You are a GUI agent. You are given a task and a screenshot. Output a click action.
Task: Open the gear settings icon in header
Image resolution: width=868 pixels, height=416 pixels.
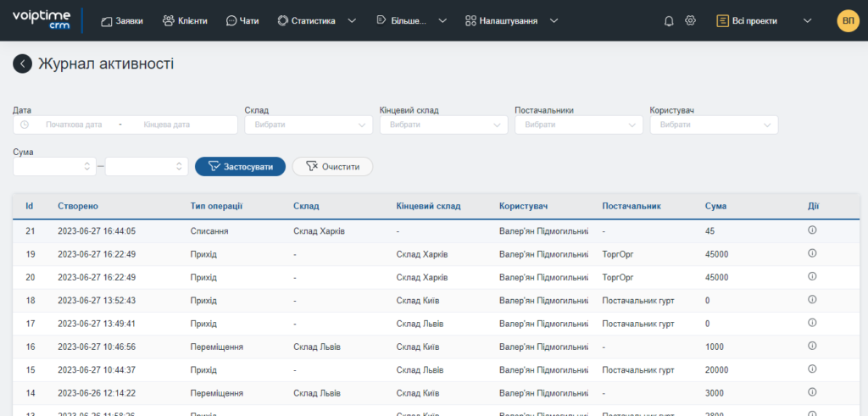point(690,20)
